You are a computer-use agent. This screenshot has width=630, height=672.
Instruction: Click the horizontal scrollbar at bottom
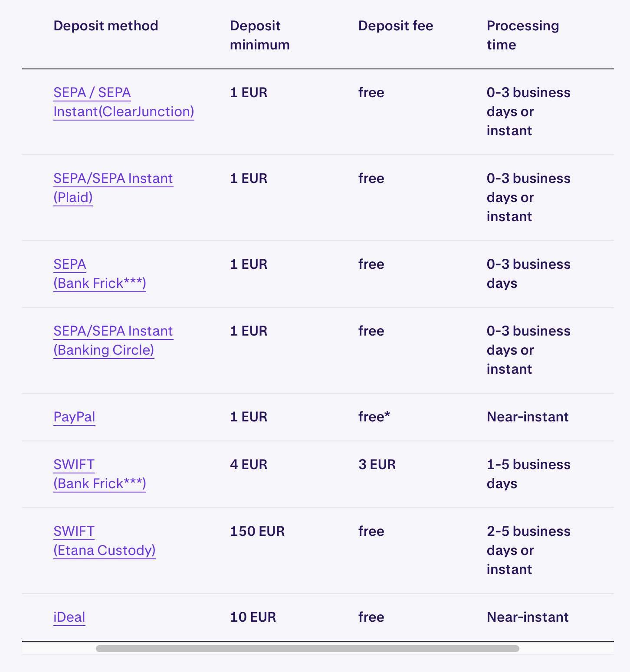coord(308,648)
